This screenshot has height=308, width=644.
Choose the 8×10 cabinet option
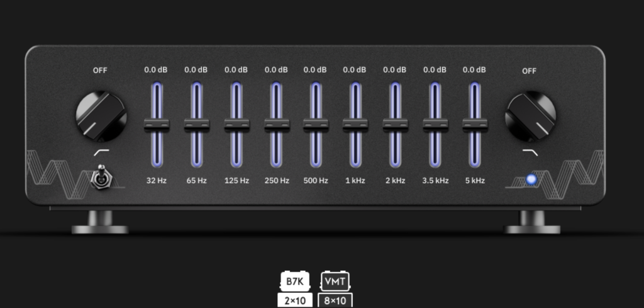[335, 300]
